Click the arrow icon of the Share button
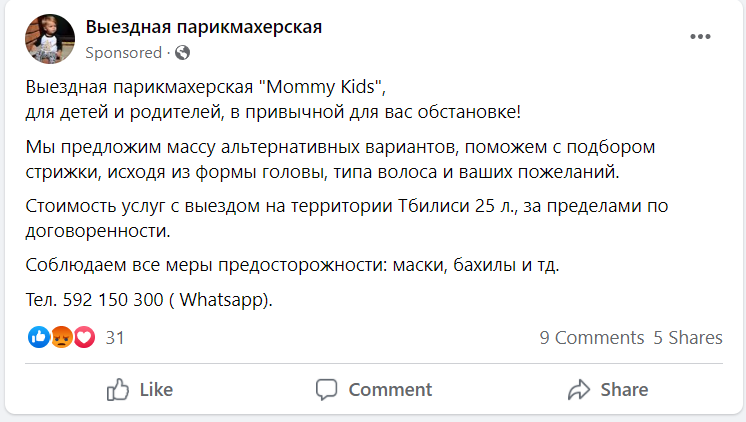The image size is (746, 422). pyautogui.click(x=580, y=389)
